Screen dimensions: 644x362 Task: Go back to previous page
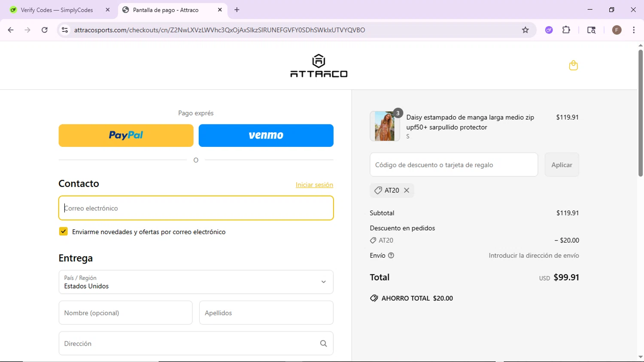11,30
